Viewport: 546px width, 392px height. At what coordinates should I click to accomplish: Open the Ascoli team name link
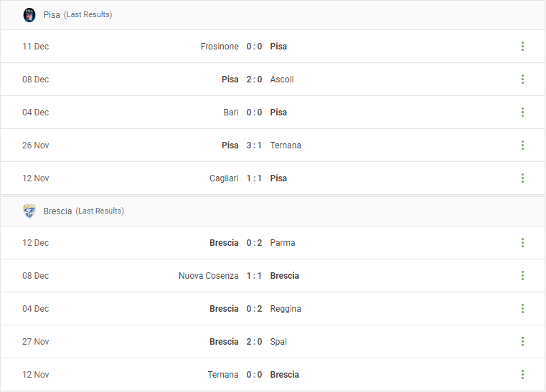pos(282,80)
